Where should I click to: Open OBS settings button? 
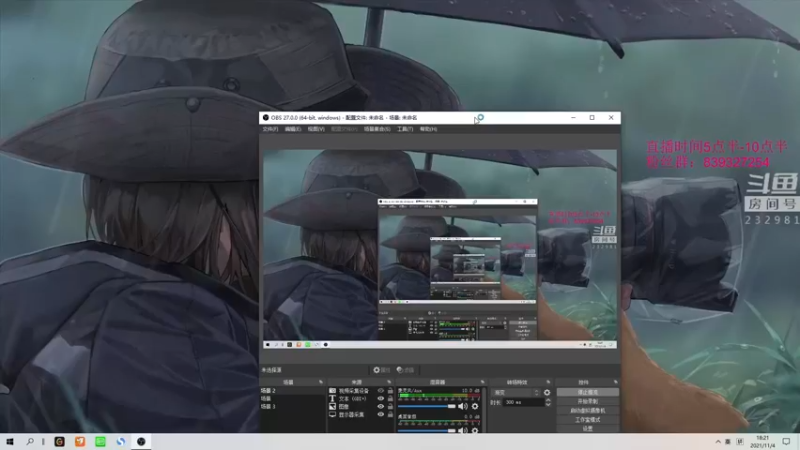(x=588, y=429)
